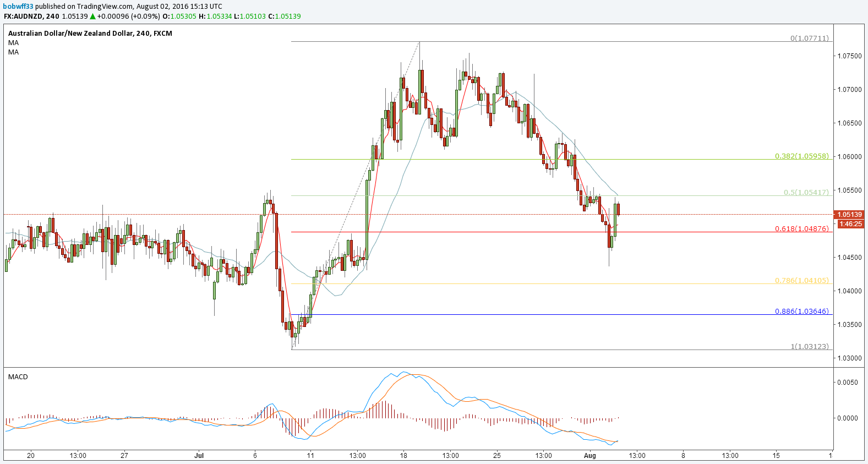Click the 0(1.07711) Fibonacci level label
The height and width of the screenshot is (464, 868).
[x=809, y=39]
